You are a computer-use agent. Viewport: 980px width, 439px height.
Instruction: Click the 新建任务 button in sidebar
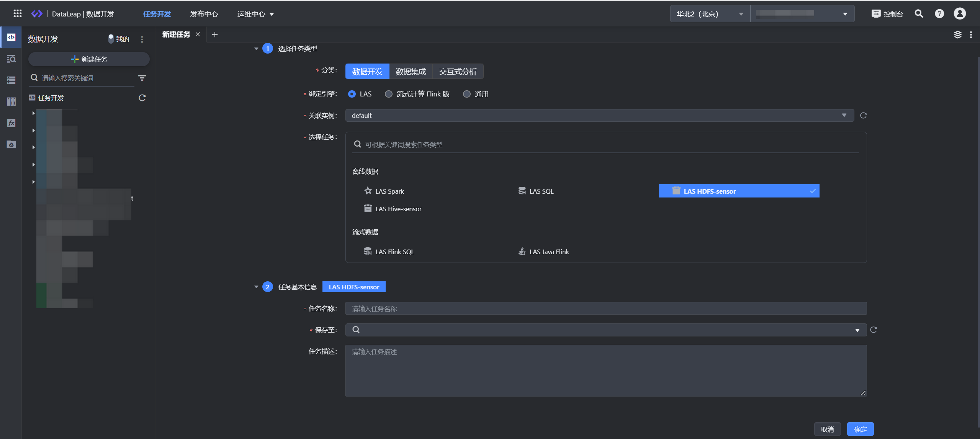coord(89,59)
